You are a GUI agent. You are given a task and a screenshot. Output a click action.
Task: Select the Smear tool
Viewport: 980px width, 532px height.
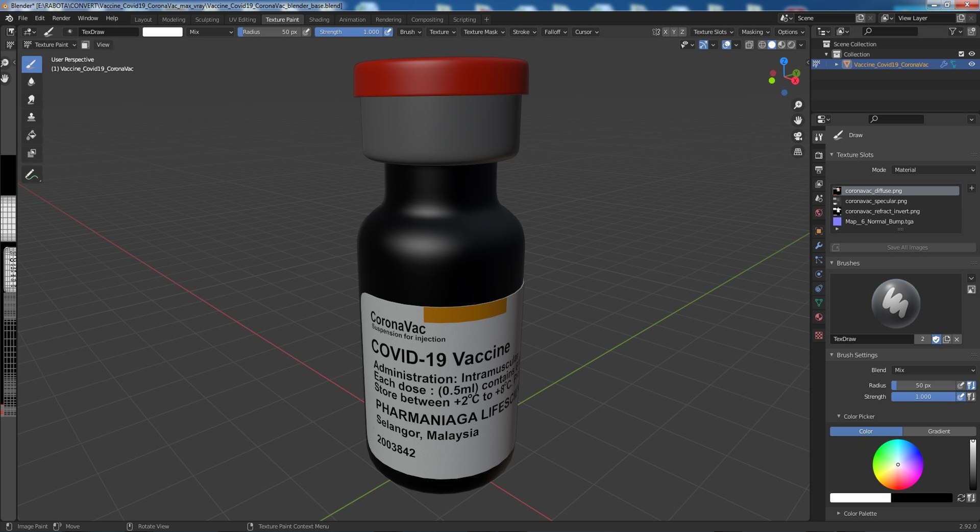click(31, 100)
